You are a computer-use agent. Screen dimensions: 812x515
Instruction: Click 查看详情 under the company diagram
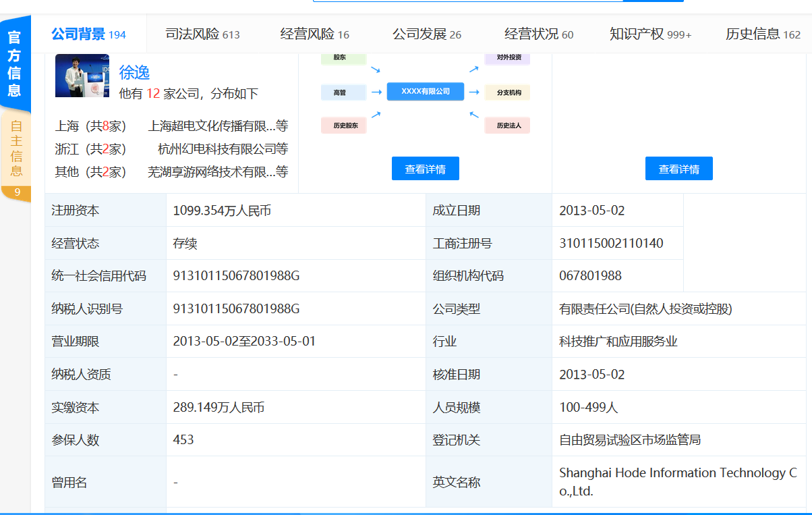tap(425, 169)
